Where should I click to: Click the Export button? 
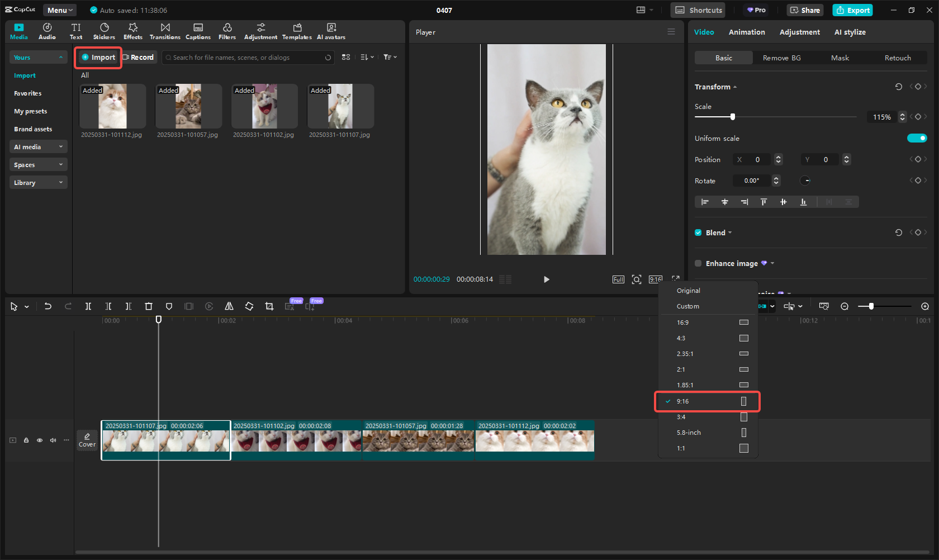coord(852,10)
